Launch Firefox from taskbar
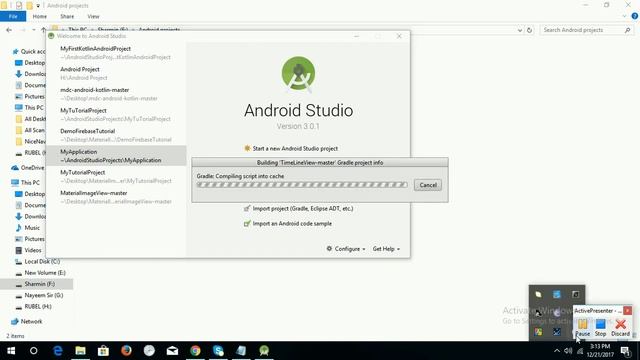Screen dimensions: 640x360 [x=126, y=351]
